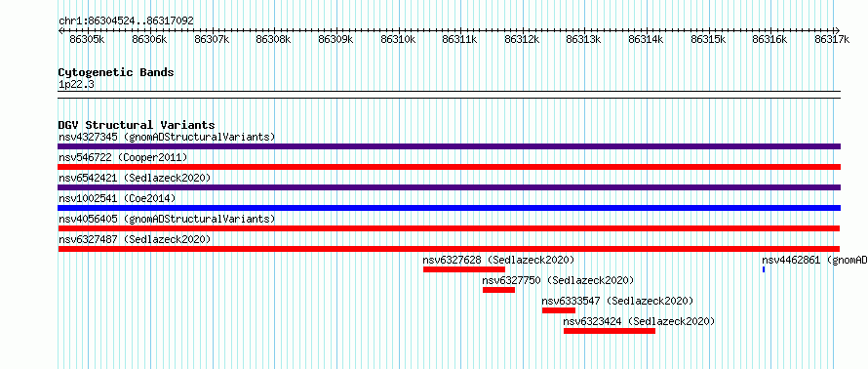The image size is (868, 369).
Task: Click the 86306k ruler position
Action: 149,39
